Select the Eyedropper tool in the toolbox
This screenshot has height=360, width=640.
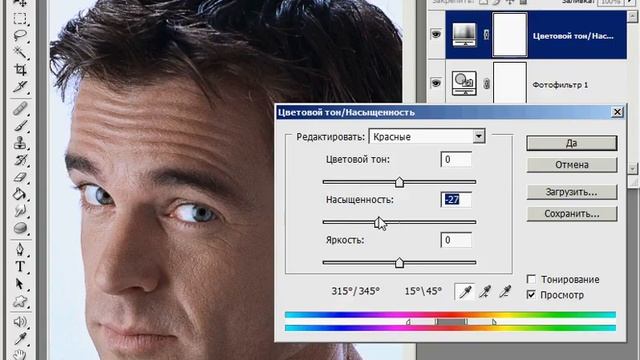pos(20,338)
